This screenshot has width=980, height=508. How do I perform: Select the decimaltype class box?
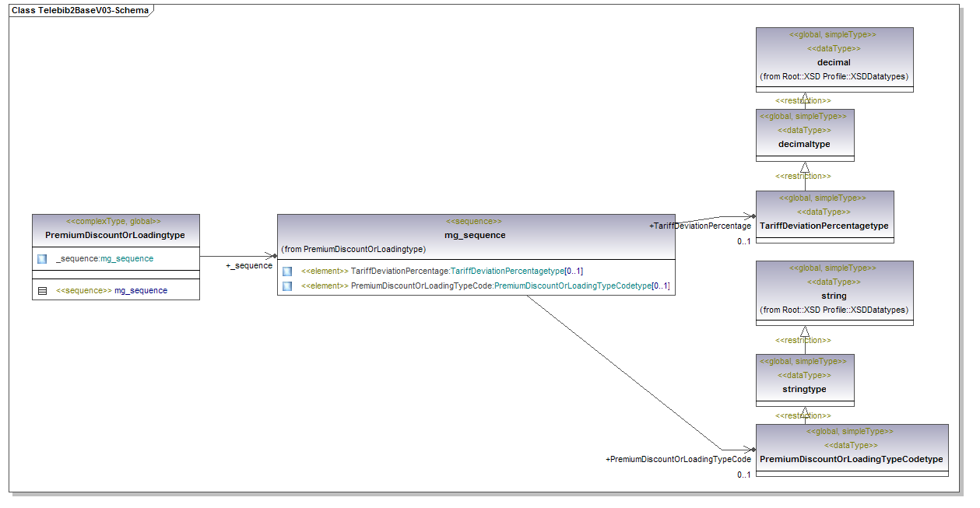(804, 144)
